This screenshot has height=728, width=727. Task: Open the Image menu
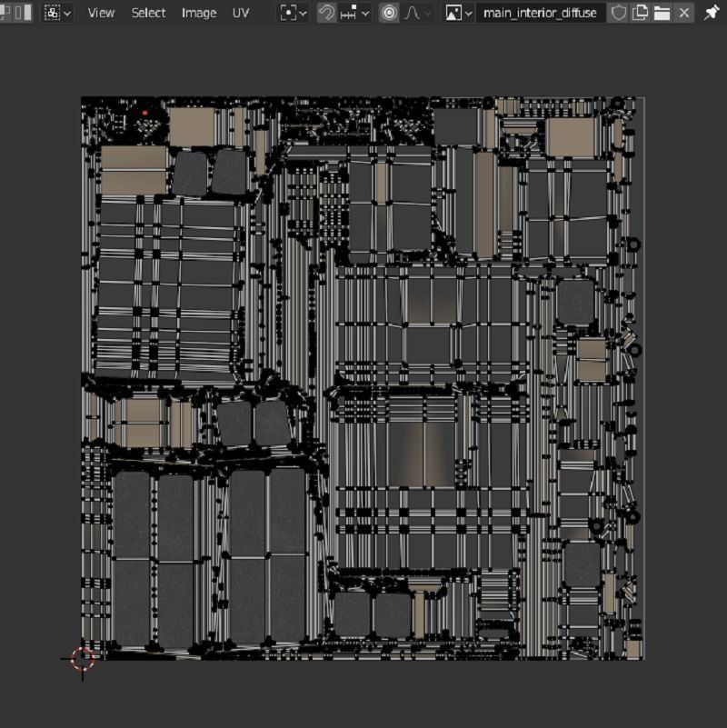click(x=199, y=13)
